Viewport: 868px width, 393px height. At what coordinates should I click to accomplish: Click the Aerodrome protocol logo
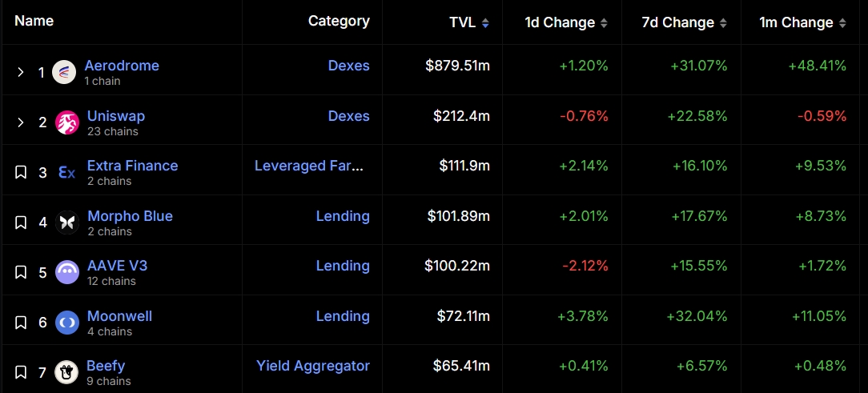(64, 72)
